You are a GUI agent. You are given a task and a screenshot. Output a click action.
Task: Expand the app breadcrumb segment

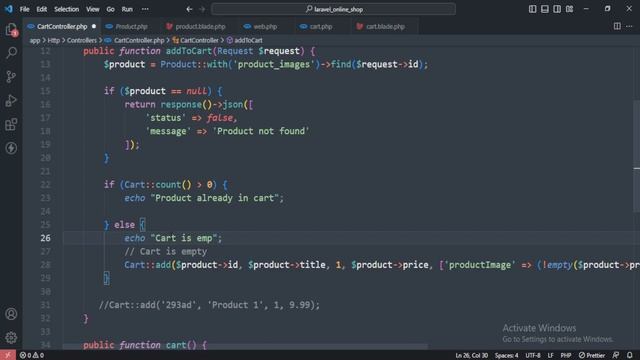[x=35, y=40]
